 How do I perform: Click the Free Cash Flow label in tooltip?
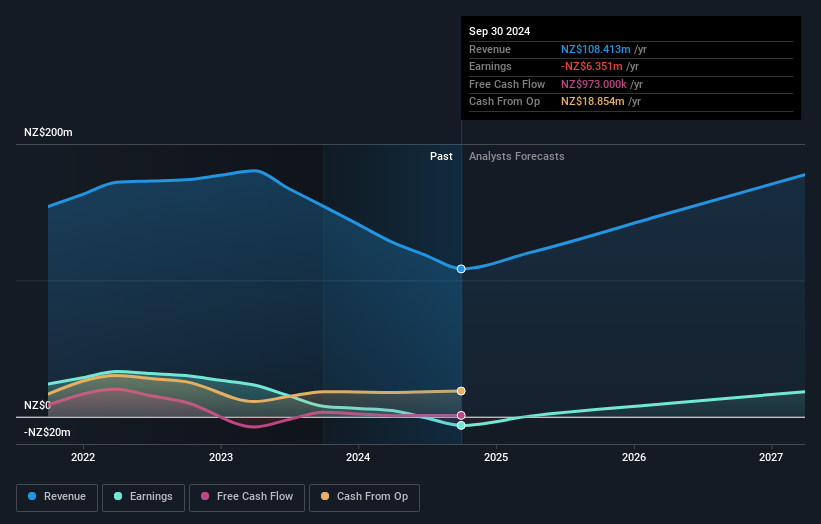(x=507, y=84)
